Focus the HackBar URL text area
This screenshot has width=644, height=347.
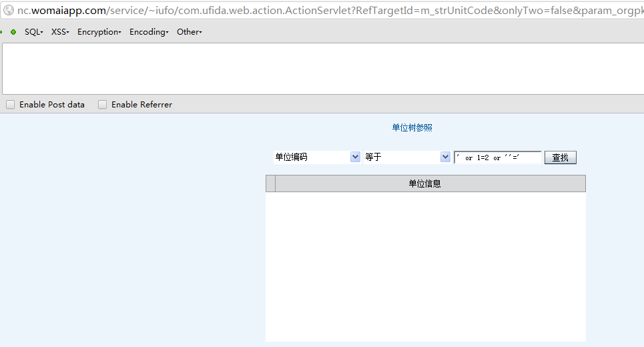[x=323, y=69]
